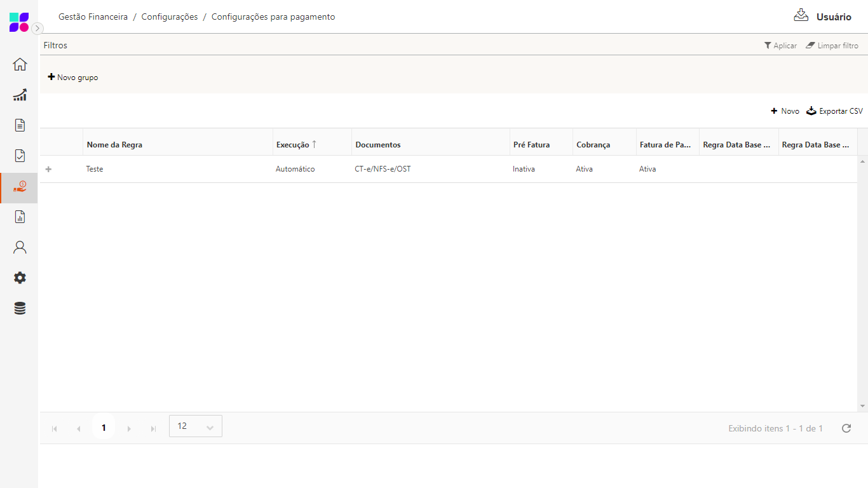Expand the sidebar with chevron arrow
Viewport: 868px width, 488px height.
(x=38, y=28)
